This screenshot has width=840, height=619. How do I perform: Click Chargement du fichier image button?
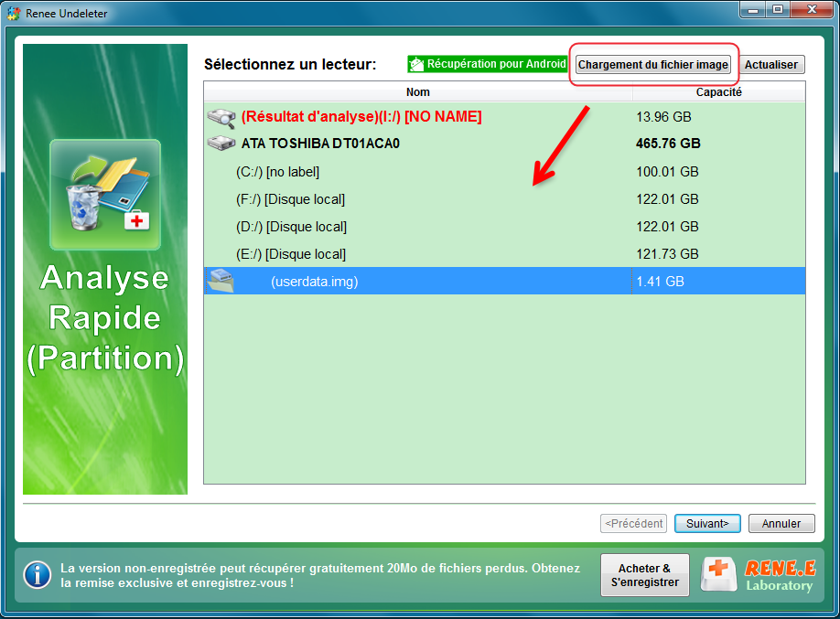653,65
